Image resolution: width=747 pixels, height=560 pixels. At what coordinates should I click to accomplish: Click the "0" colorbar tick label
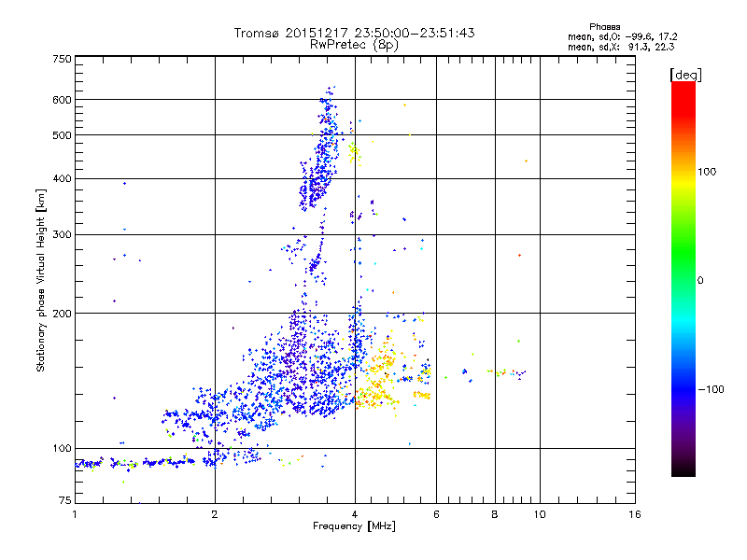click(699, 281)
